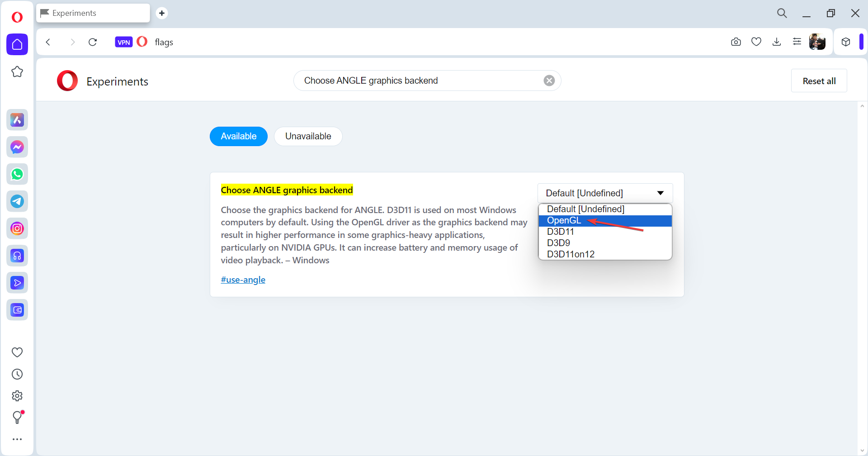
Task: Open Facebook Messenger in sidebar
Action: [17, 147]
